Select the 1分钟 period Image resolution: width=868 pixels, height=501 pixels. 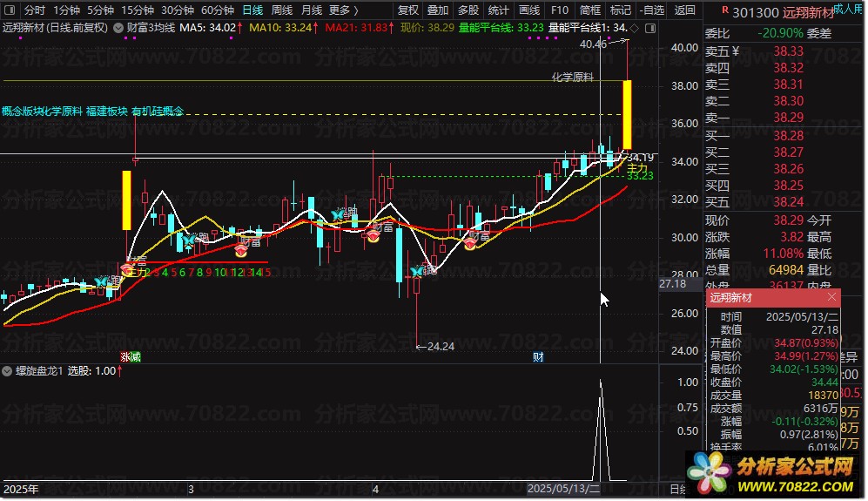pyautogui.click(x=66, y=10)
